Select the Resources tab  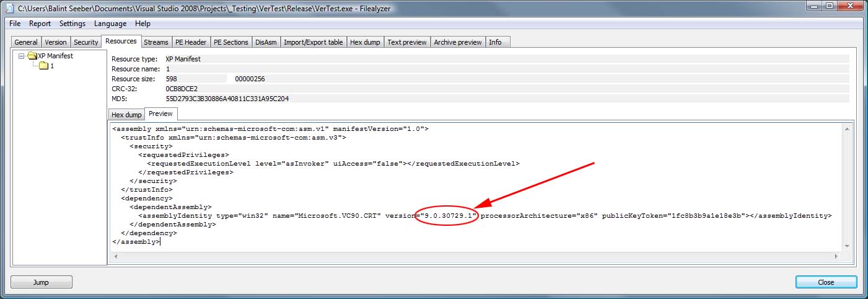point(121,41)
